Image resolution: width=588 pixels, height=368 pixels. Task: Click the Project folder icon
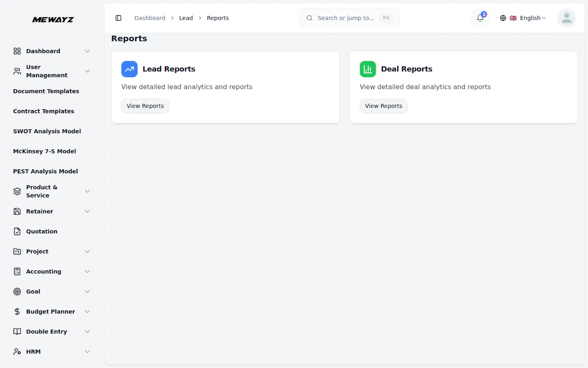tap(17, 252)
